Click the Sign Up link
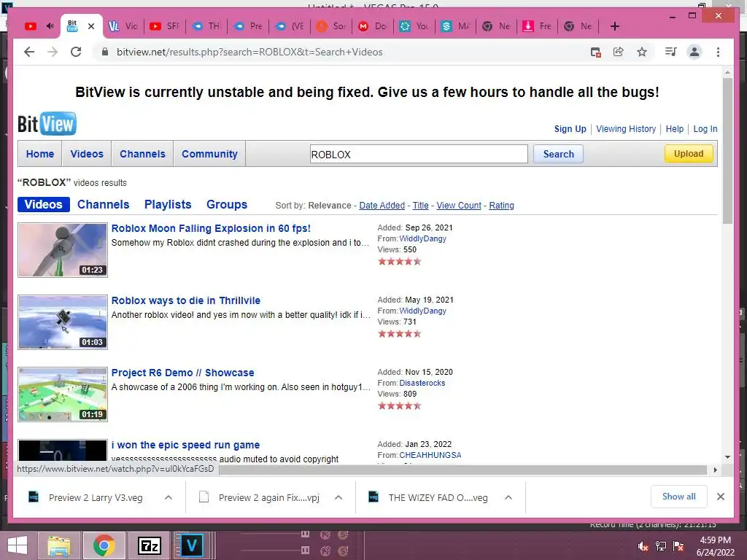The image size is (747, 560). tap(570, 128)
